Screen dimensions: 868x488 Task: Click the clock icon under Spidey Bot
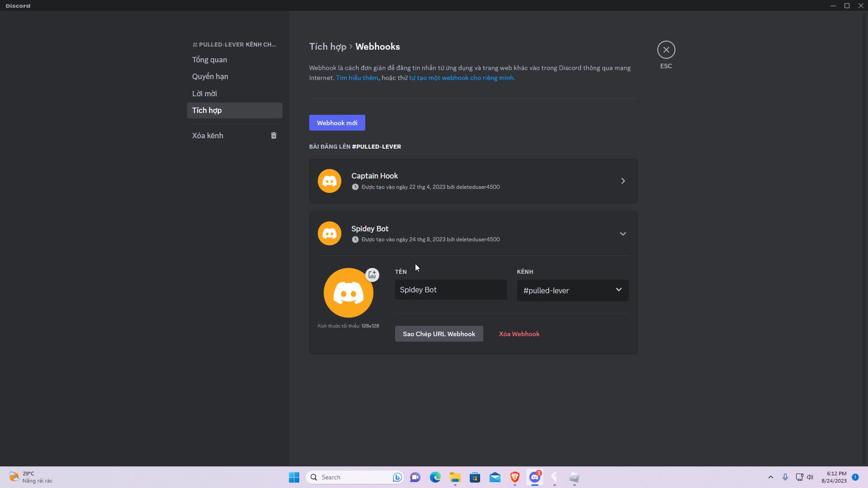[x=355, y=239]
